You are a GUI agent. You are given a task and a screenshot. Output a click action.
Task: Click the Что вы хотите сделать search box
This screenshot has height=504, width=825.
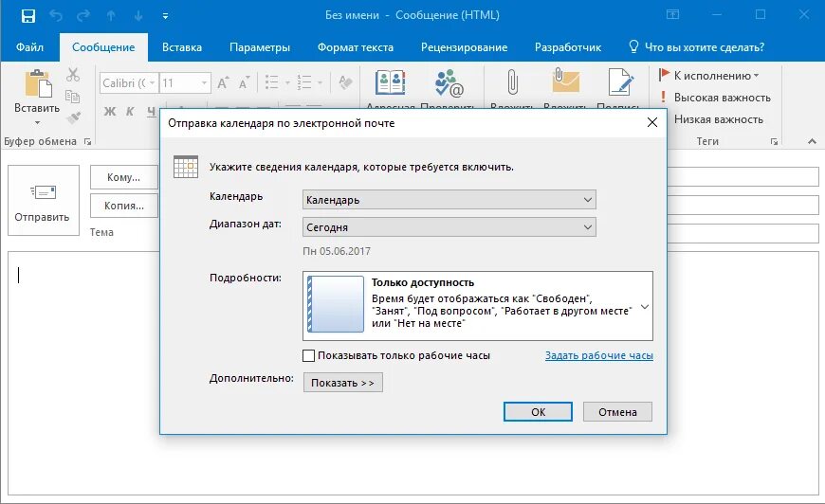pyautogui.click(x=697, y=47)
